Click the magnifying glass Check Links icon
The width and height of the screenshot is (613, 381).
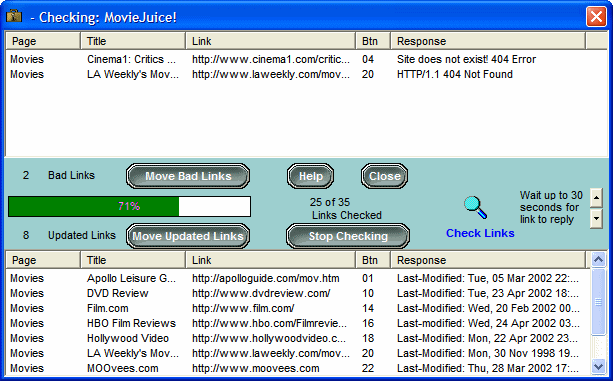pyautogui.click(x=476, y=207)
